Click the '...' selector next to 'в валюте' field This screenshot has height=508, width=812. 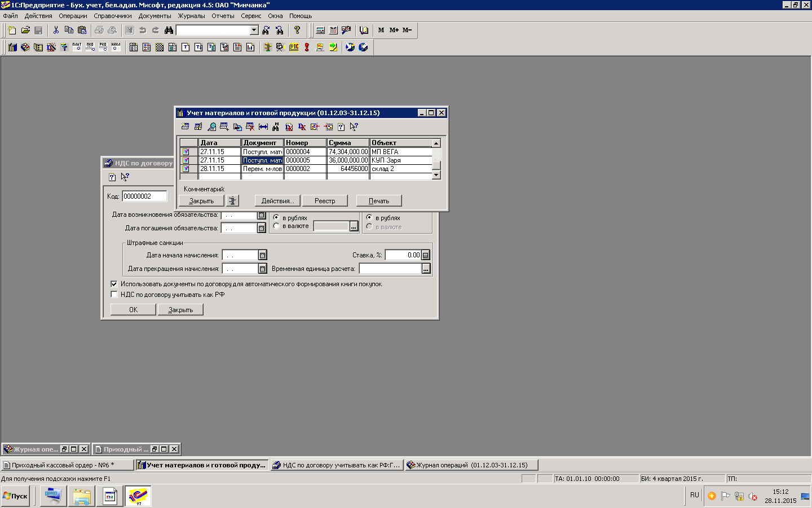point(354,226)
